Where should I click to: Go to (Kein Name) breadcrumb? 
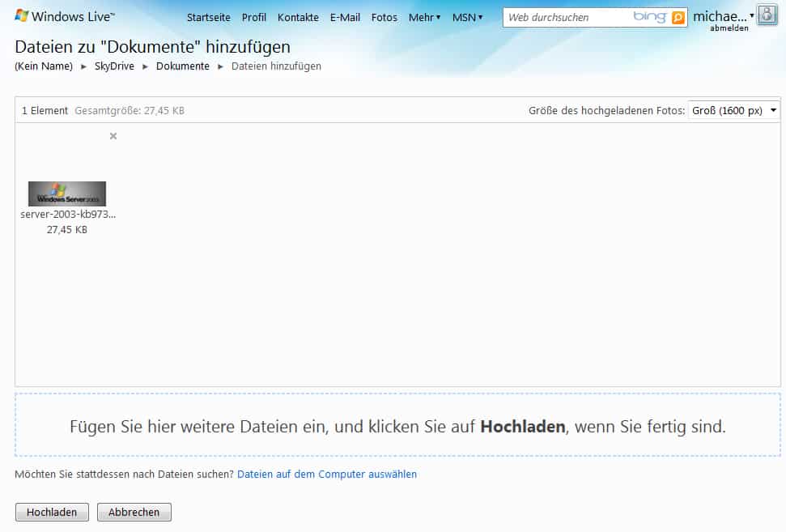click(x=44, y=66)
